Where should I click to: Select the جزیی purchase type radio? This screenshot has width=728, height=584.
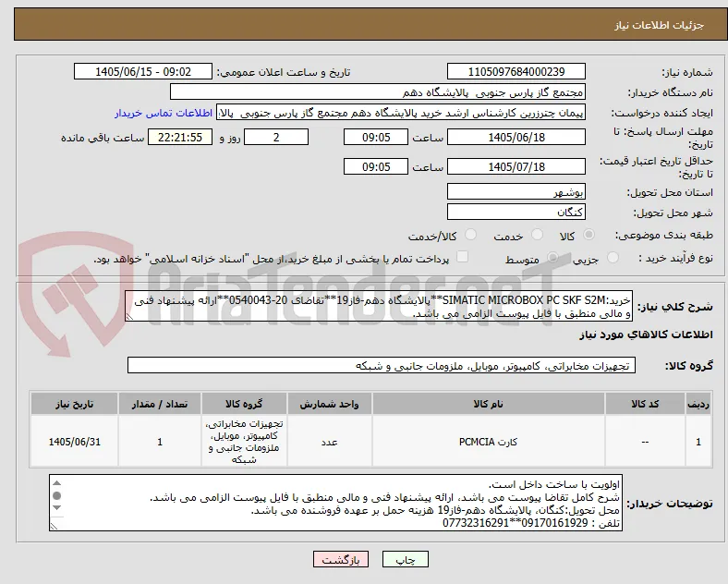(x=613, y=257)
